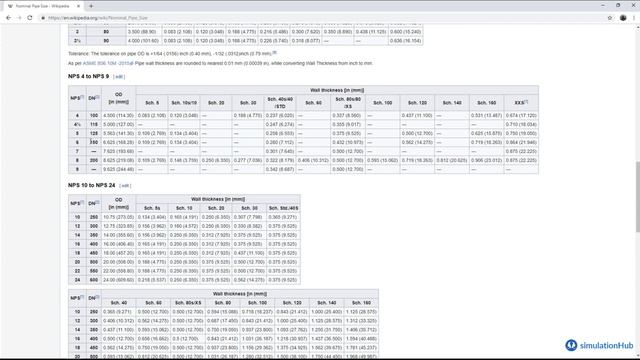Click 'Sch. 40s/40 /STD' column header

(x=280, y=103)
